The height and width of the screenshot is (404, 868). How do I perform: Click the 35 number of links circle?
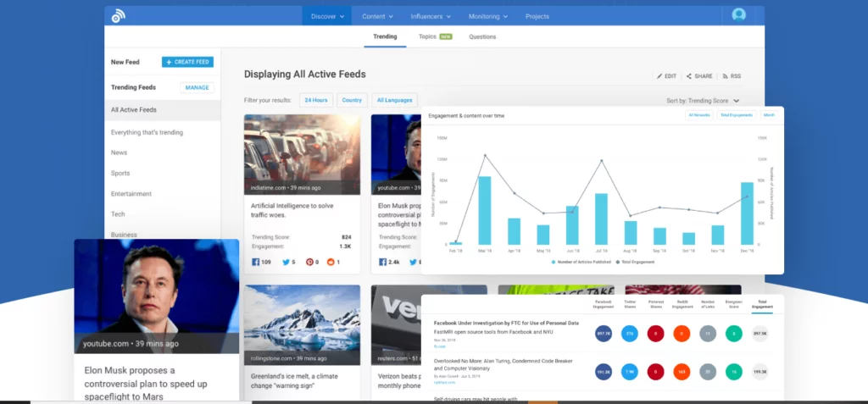(708, 371)
